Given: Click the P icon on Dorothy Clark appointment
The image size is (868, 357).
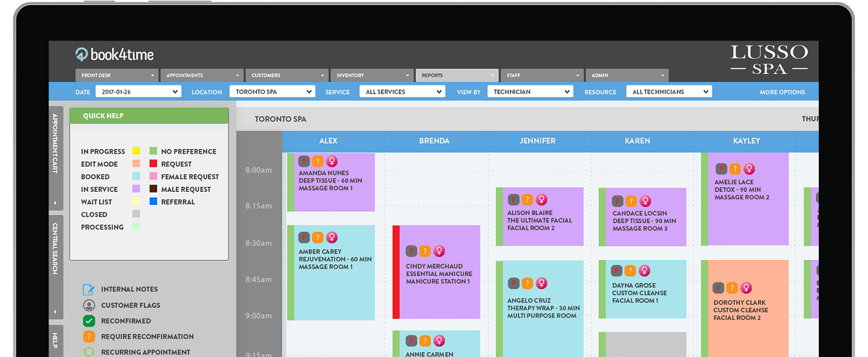Looking at the screenshot, I should (x=719, y=288).
